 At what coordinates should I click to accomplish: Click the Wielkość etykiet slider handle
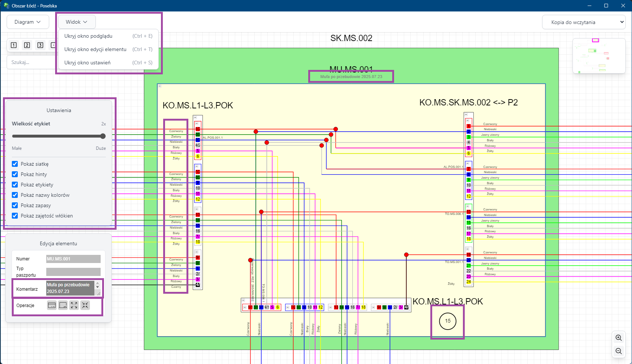click(x=103, y=136)
